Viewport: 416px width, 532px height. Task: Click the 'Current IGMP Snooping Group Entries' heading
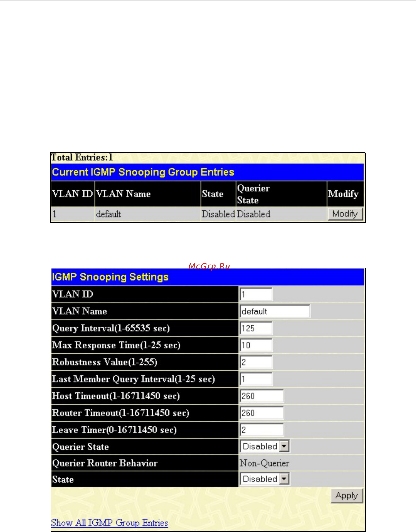[143, 172]
